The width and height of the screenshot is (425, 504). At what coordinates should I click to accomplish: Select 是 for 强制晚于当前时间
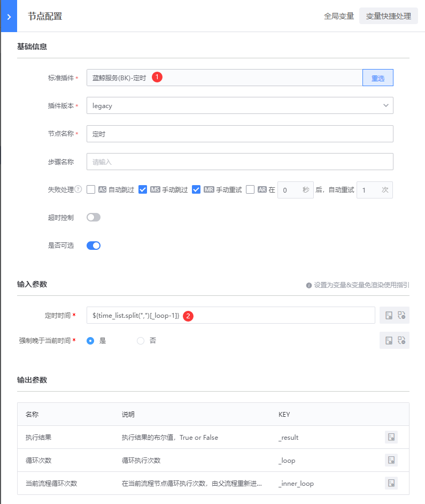[x=90, y=341]
